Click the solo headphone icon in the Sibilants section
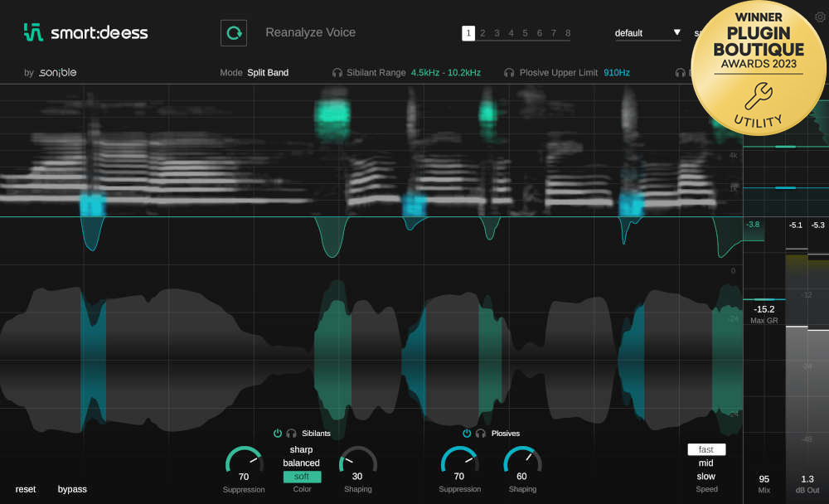829x504 pixels. coord(291,433)
